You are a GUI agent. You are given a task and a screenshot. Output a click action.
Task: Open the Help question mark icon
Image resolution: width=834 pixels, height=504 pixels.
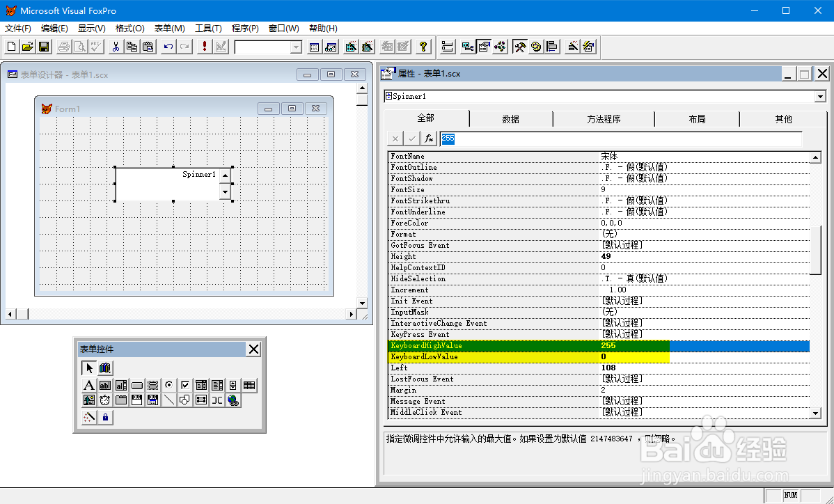click(423, 47)
